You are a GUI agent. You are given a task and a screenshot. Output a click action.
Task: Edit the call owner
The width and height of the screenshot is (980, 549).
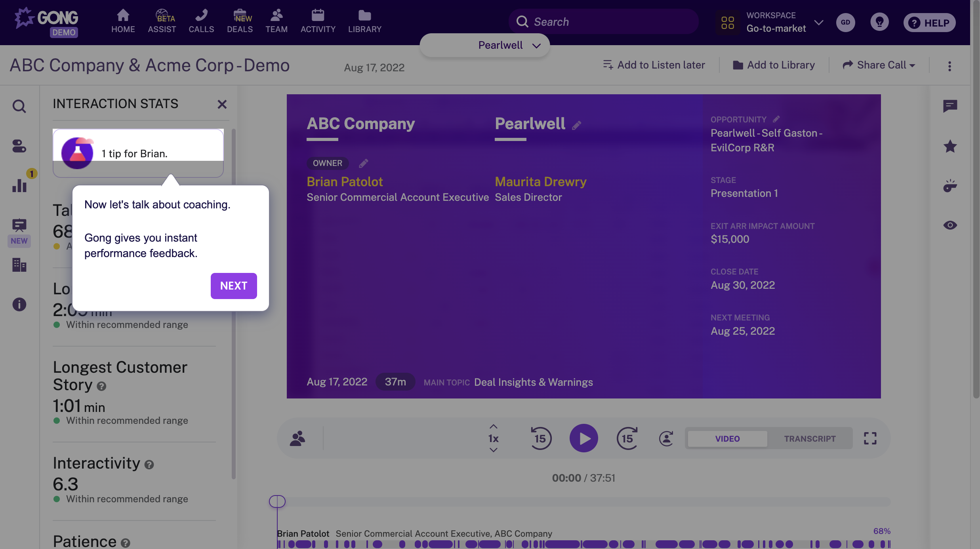coord(363,163)
